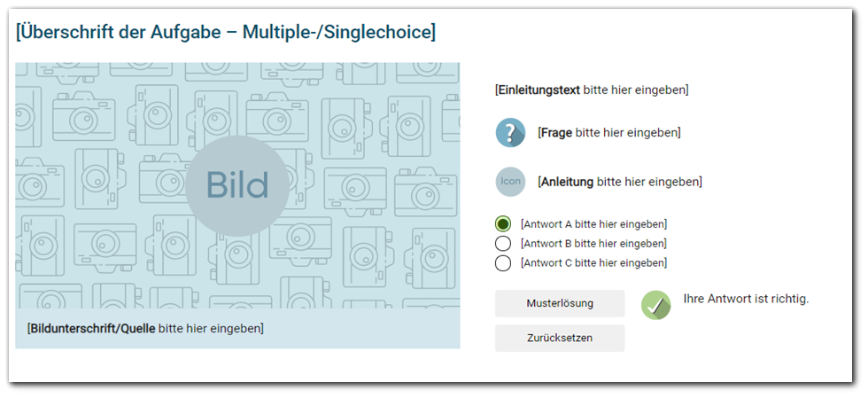Click the Bildunterschrift/Quelle caption text
The width and height of the screenshot is (868, 398).
pyautogui.click(x=145, y=328)
